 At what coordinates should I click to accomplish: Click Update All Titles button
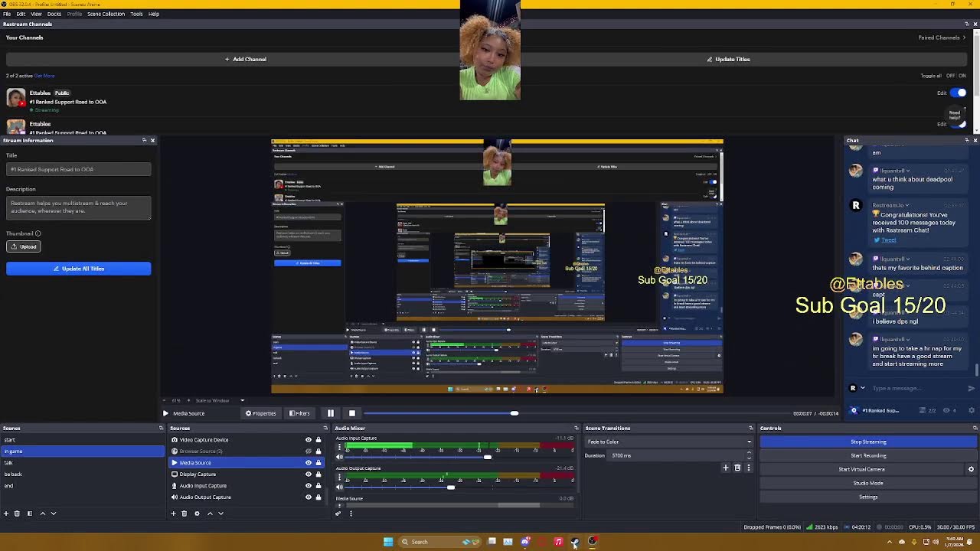(79, 269)
